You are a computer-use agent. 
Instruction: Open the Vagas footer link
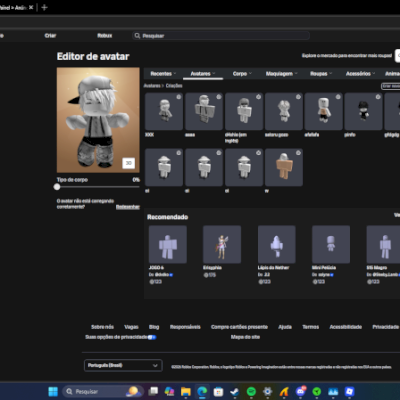131,327
